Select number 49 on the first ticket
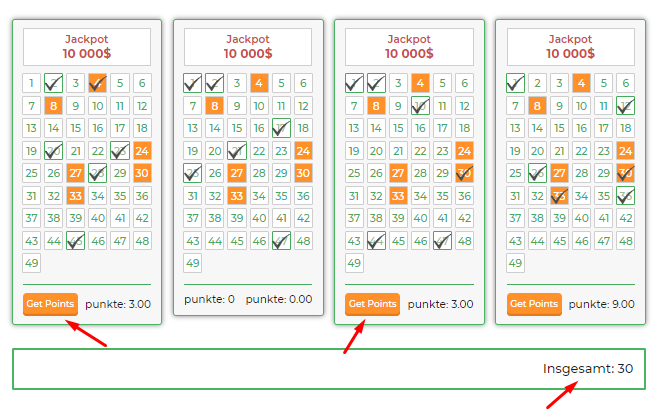 31,263
